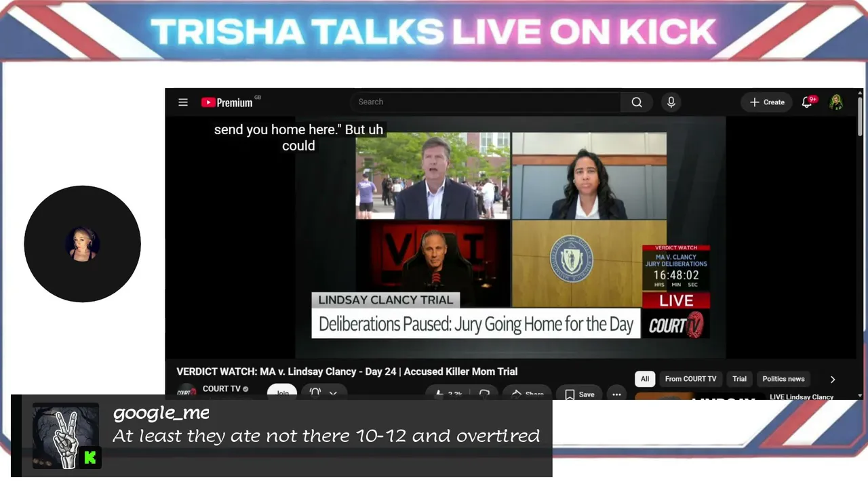The height and width of the screenshot is (488, 868).
Task: Click the streamer's circular profile picture
Action: point(82,244)
